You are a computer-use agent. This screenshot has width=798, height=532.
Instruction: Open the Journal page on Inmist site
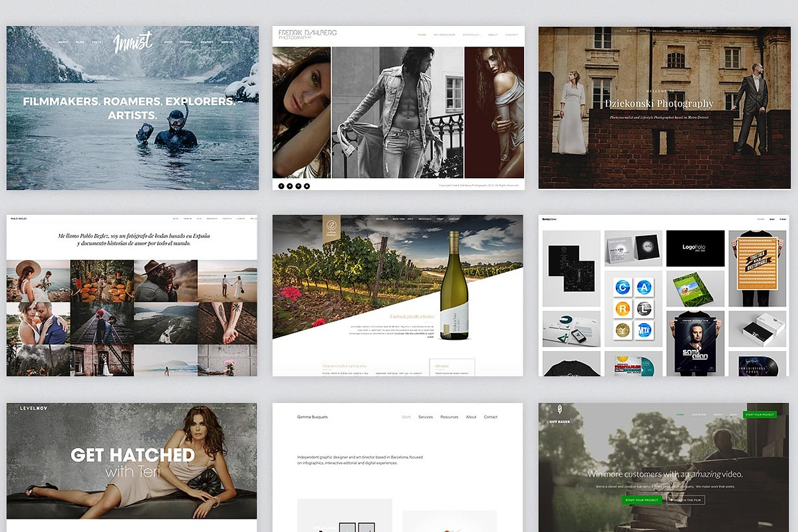coord(186,42)
